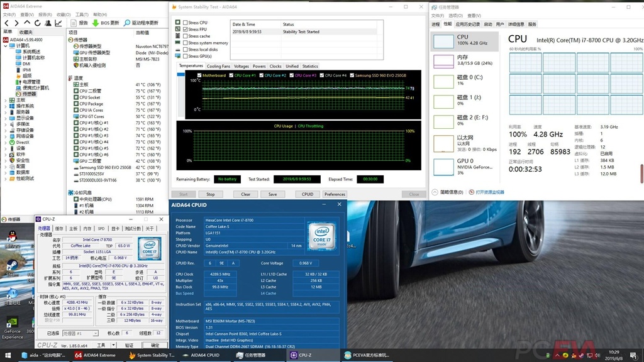Go up one level in AIDA64 toolbar

tap(26, 23)
